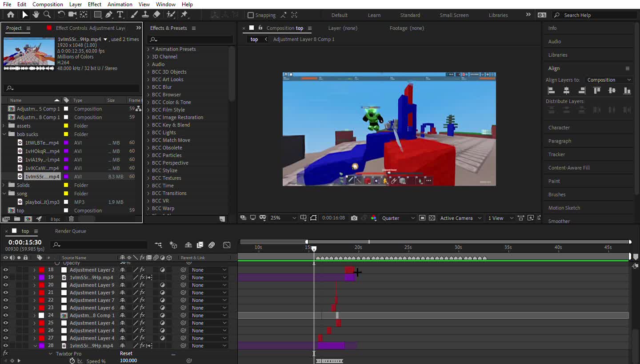This screenshot has width=640, height=364.
Task: Click the Region of Interest icon
Action: 422,218
